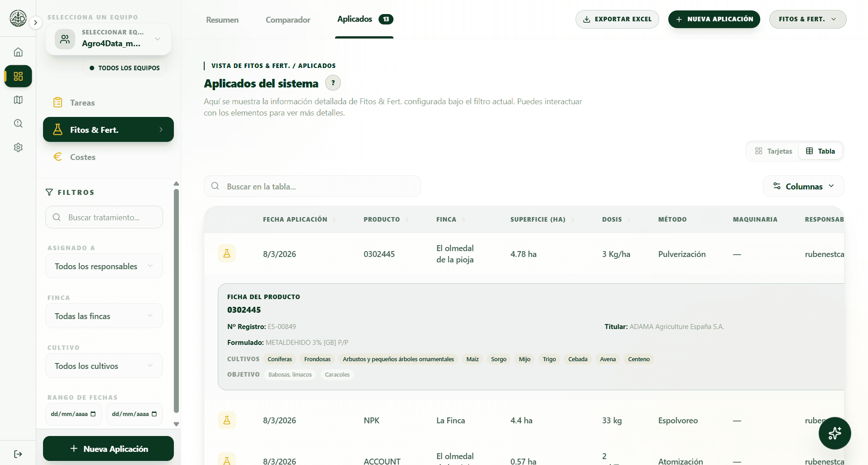Open the FITOS & FERT. selector top right
This screenshot has height=465, width=868.
click(x=807, y=19)
